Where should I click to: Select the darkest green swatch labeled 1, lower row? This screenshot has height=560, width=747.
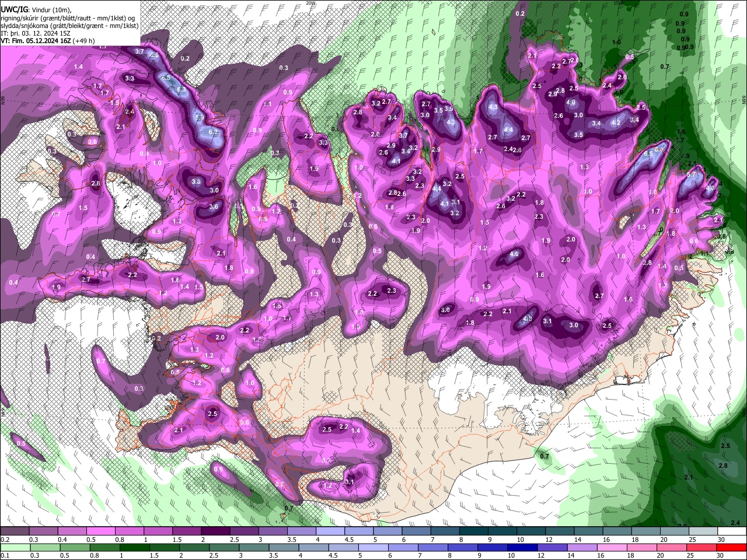pos(134,547)
